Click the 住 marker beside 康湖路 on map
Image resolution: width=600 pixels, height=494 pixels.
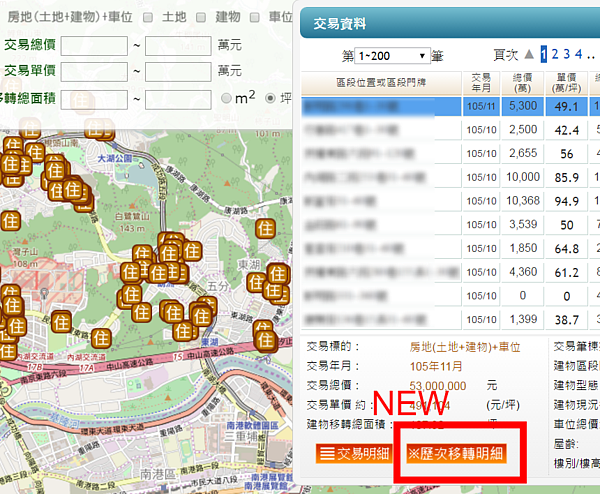click(x=265, y=228)
